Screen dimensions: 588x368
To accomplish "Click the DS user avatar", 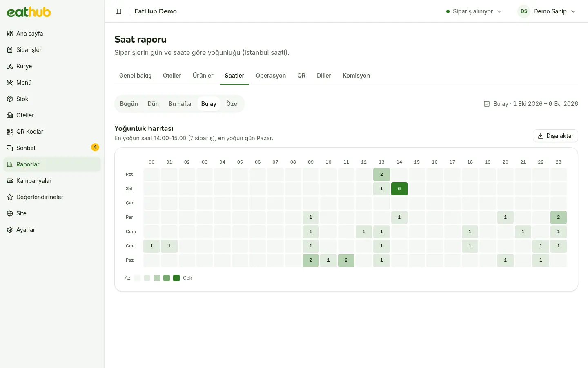I will click(x=524, y=11).
